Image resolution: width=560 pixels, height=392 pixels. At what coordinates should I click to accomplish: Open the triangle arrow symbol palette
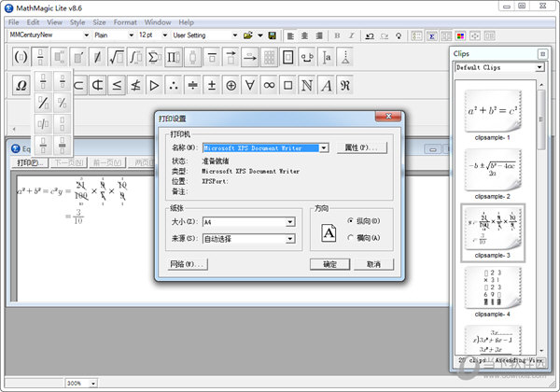click(x=154, y=85)
